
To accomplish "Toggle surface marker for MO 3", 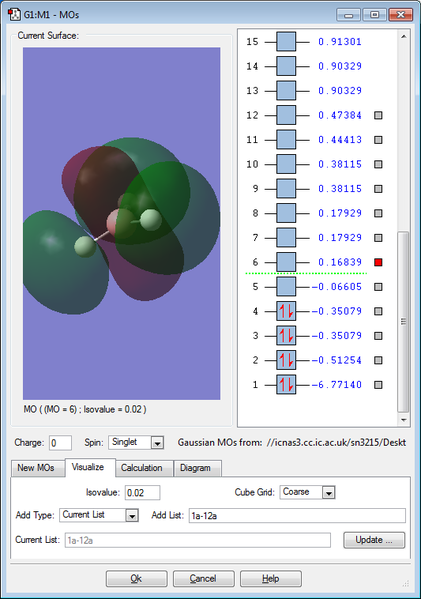I will point(378,335).
